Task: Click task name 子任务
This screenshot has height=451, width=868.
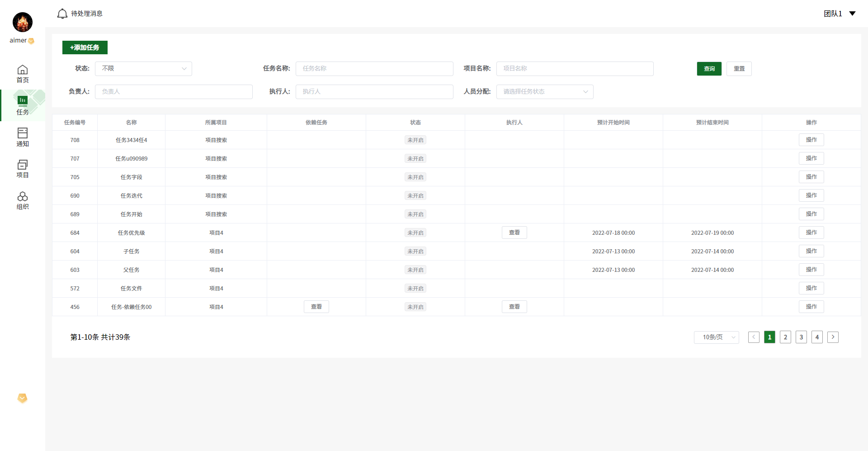Action: pyautogui.click(x=132, y=252)
